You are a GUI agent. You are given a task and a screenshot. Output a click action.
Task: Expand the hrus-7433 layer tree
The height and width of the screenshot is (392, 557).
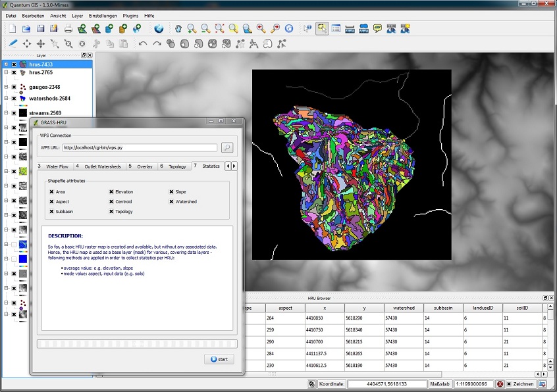[x=6, y=64]
